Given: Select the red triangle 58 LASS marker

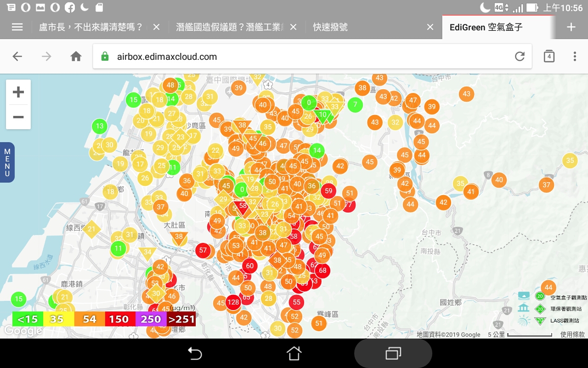Looking at the screenshot, I should [x=243, y=207].
